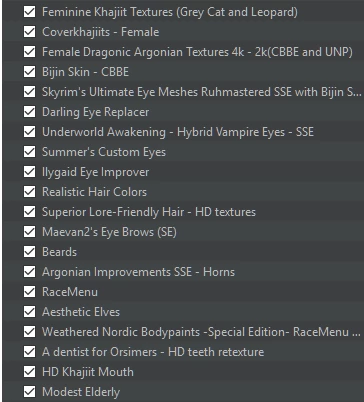Screen dimensions: 364x402
Task: Select 'Skyrim's Ultimate Eye Meshes Ruhmastered' name
Action: click(x=202, y=92)
